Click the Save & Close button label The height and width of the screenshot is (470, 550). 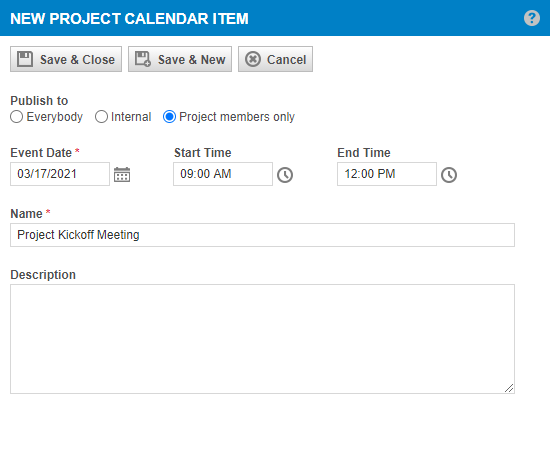pos(77,60)
